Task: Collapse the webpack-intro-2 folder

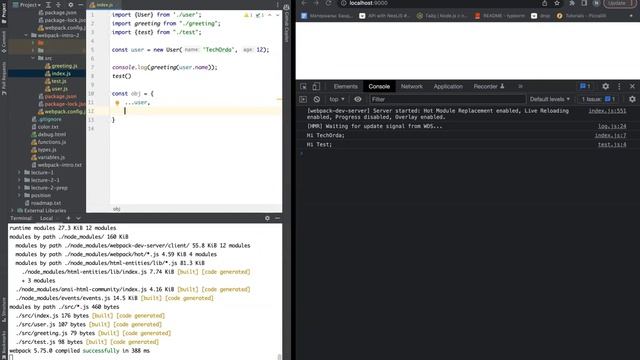Action: pyautogui.click(x=27, y=35)
